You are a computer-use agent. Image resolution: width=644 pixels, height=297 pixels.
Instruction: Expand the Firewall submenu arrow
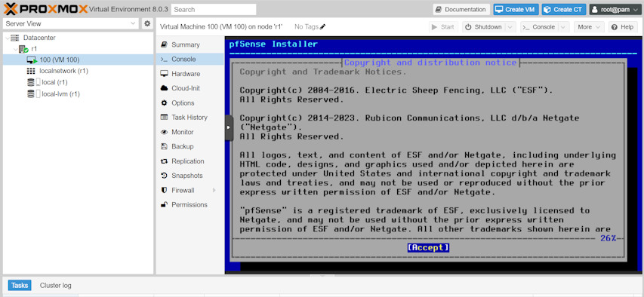[214, 191]
